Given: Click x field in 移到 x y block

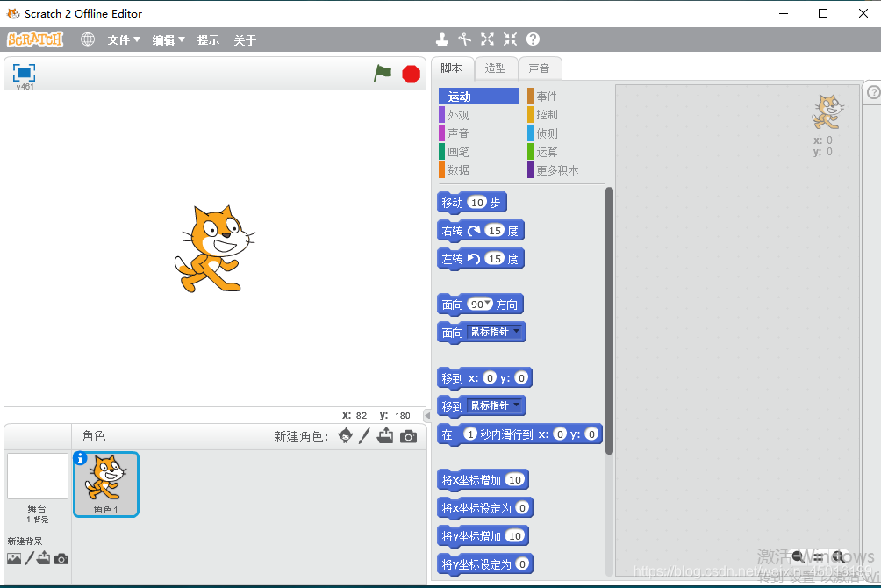Looking at the screenshot, I should pyautogui.click(x=490, y=377).
